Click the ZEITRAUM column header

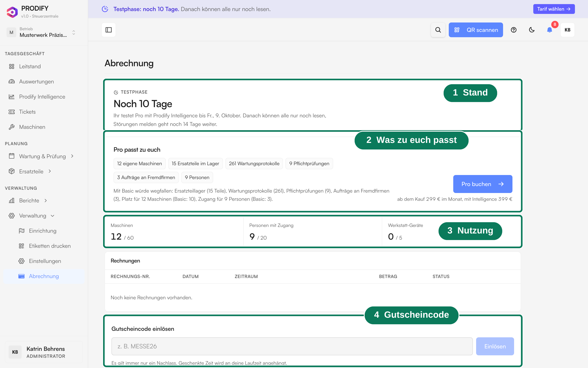point(246,276)
